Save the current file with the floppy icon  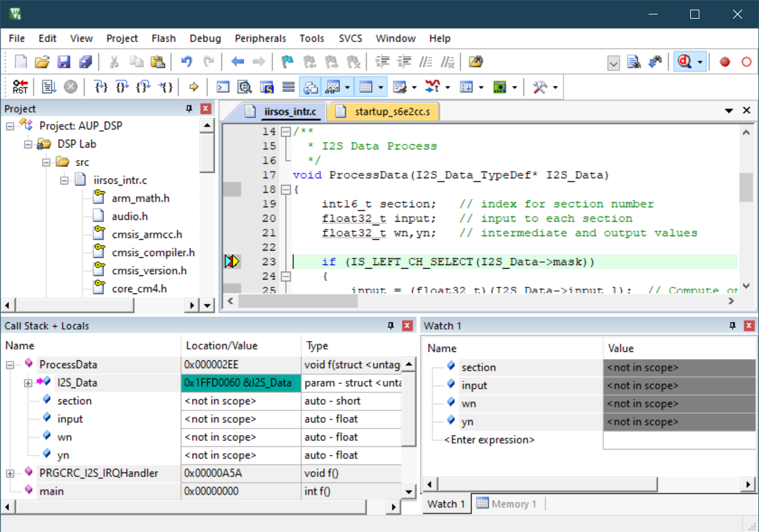click(64, 62)
